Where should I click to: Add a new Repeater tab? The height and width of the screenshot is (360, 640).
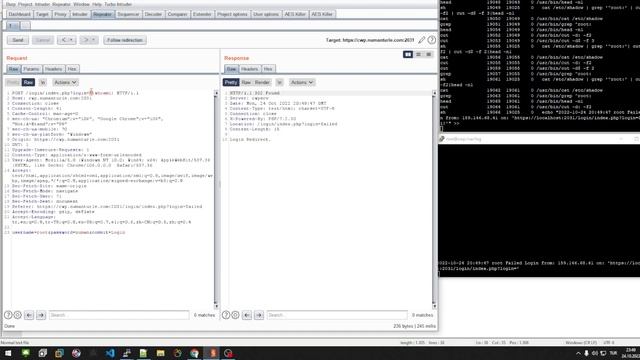(x=25, y=26)
